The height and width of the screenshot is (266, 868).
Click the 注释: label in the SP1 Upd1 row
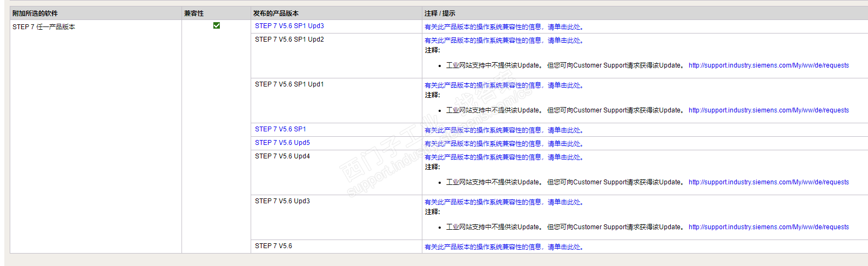pyautogui.click(x=432, y=95)
